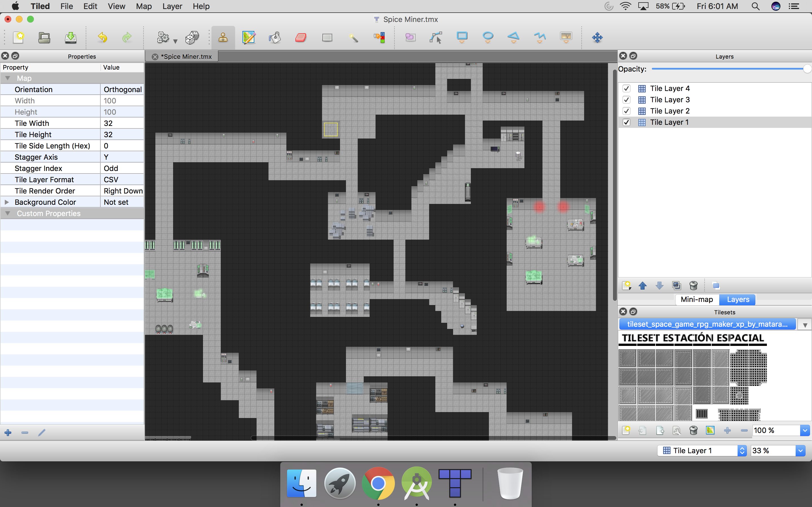Click the Opacity slider handle

click(x=807, y=69)
